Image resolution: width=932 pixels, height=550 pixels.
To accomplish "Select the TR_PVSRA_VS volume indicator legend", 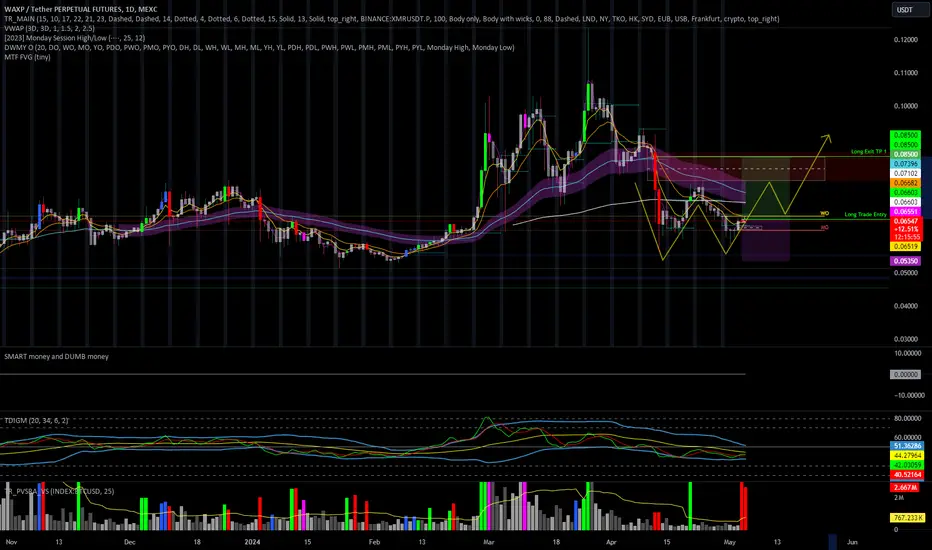I will coord(59,491).
